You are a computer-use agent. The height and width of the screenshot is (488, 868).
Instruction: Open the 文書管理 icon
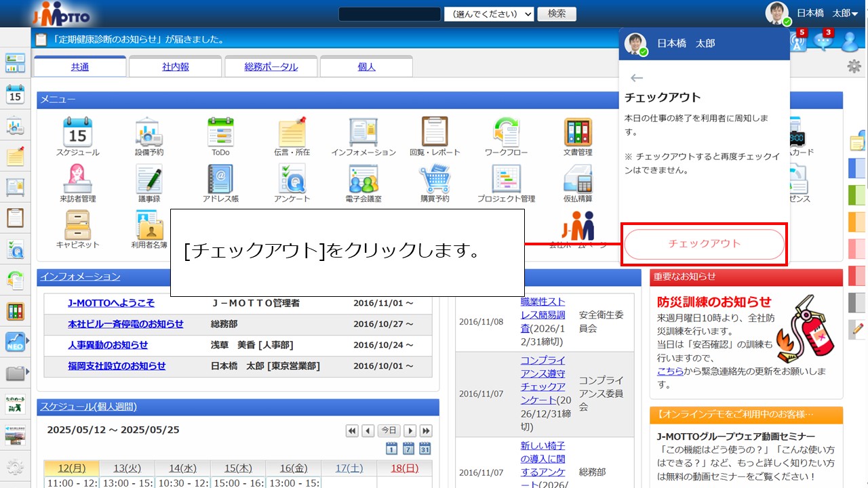(x=578, y=132)
